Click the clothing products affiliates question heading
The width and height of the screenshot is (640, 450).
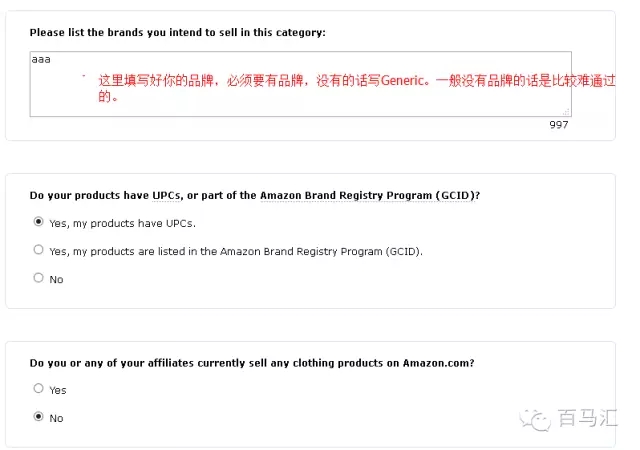pos(252,362)
